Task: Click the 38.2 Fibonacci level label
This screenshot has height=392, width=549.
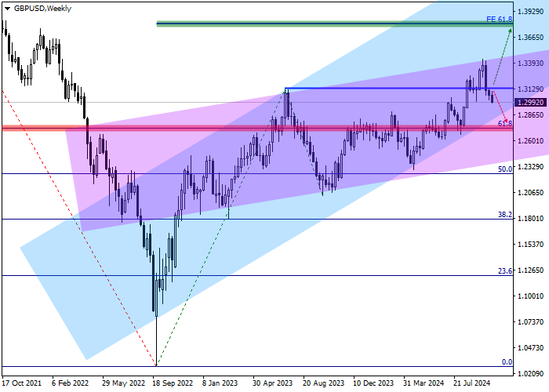Action: 505,215
